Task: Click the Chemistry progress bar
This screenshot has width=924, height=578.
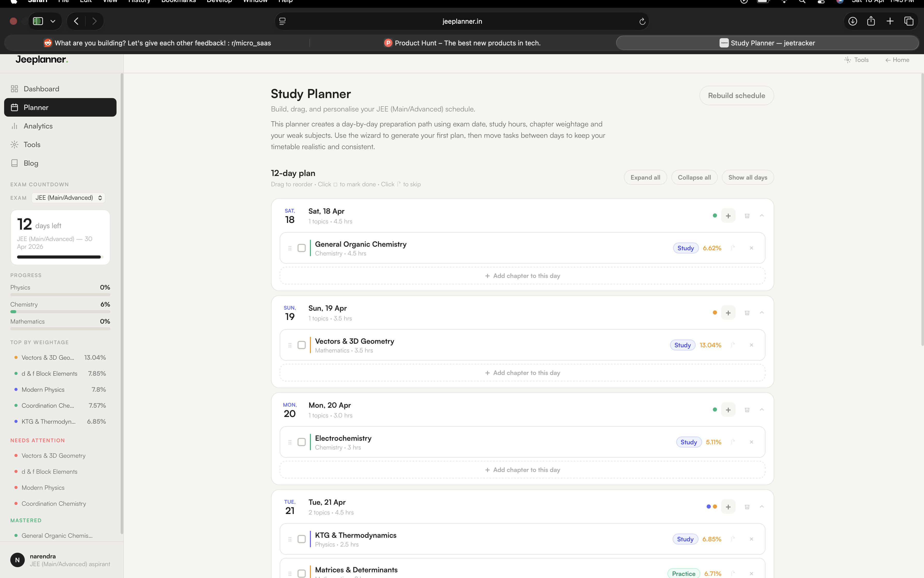Action: point(60,311)
